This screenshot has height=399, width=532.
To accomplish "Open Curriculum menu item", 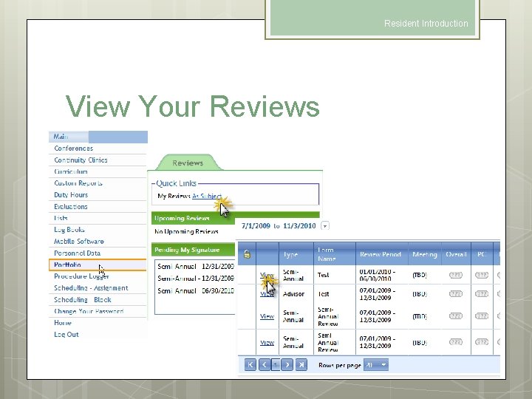I will pyautogui.click(x=71, y=171).
